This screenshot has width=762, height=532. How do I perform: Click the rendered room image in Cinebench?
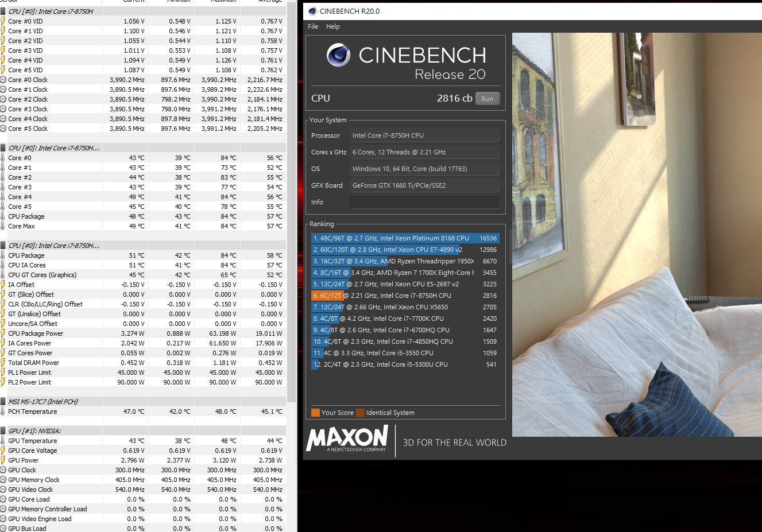click(x=637, y=235)
